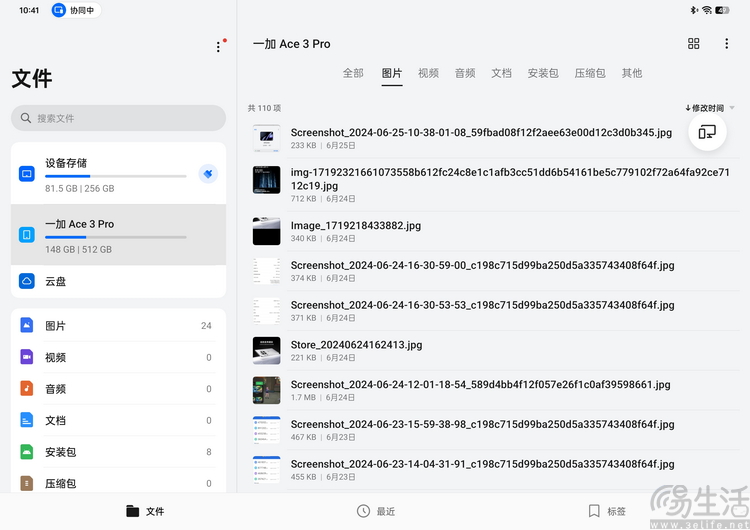Click the device storage icon

(x=27, y=174)
